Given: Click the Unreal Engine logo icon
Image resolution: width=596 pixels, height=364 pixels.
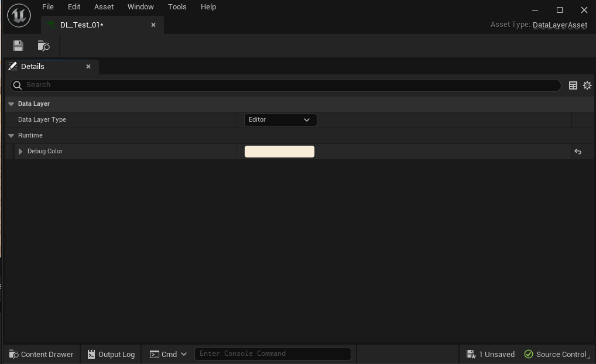Looking at the screenshot, I should (x=19, y=15).
